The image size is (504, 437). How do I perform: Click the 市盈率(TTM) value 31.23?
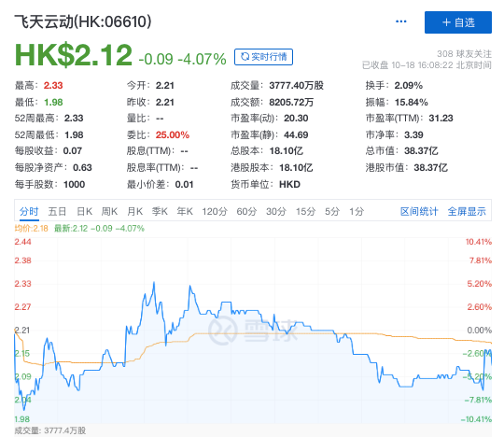[x=441, y=119]
